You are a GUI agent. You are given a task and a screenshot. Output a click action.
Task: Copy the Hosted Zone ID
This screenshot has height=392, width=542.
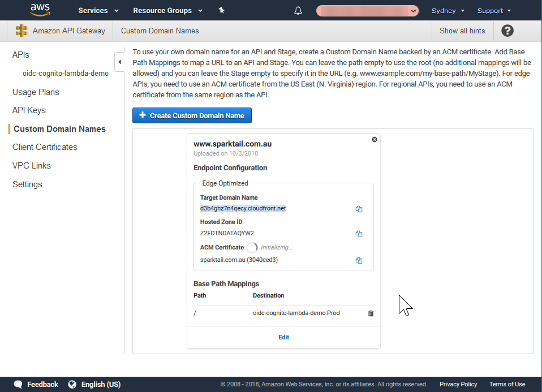coord(359,234)
